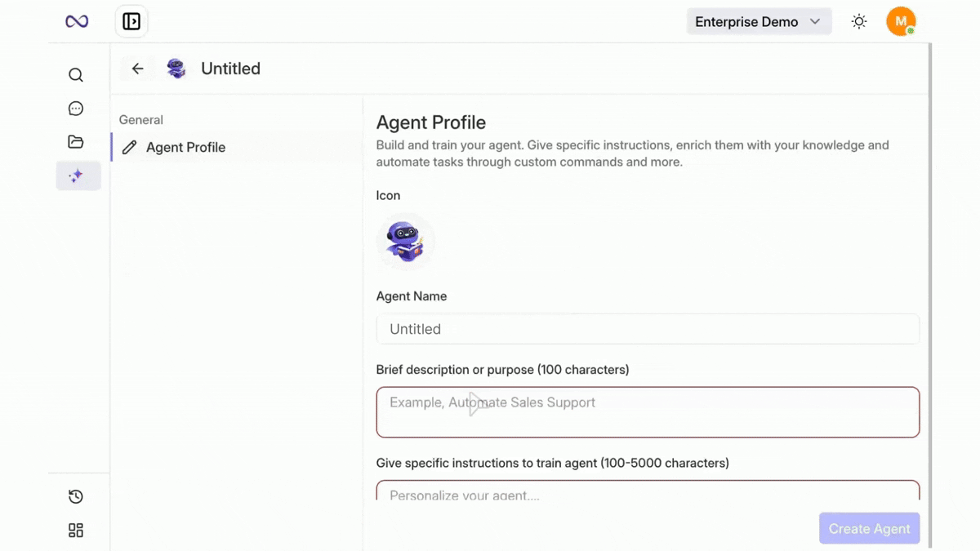Toggle the sidebar collapse icon
The width and height of the screenshot is (980, 551).
click(131, 21)
